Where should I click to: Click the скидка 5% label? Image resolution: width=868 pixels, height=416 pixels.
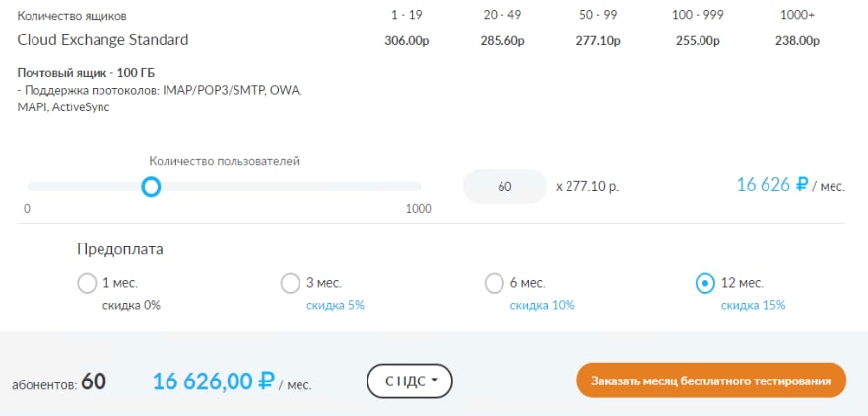coord(335,306)
